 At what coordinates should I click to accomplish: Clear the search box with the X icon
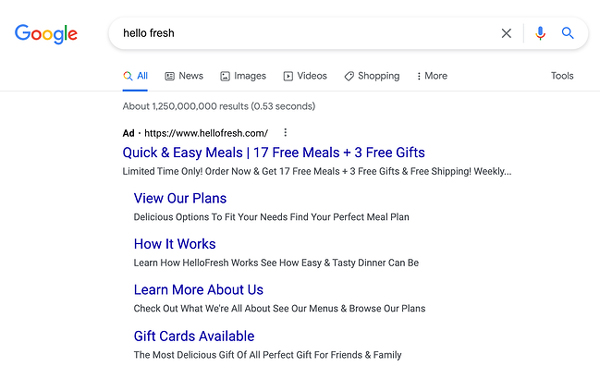506,33
